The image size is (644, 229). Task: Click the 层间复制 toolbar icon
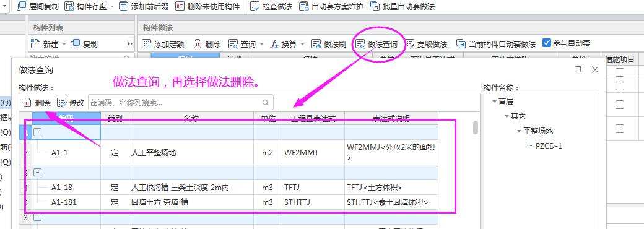(x=22, y=6)
